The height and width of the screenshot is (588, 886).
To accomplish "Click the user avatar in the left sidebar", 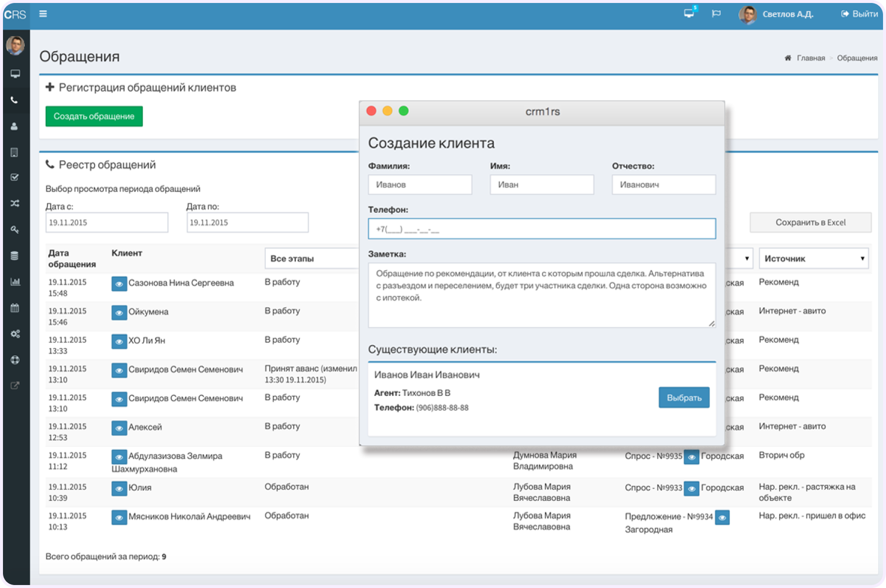I will point(15,46).
